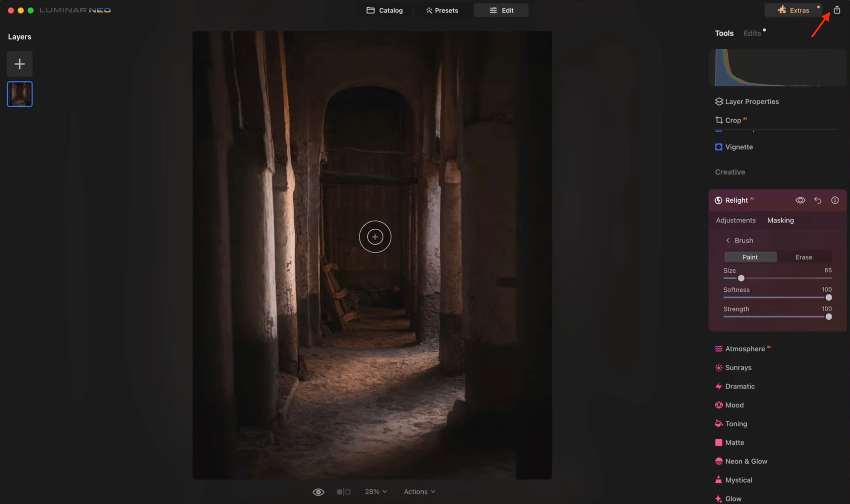Toggle before/after preview eye below the image

pos(318,492)
